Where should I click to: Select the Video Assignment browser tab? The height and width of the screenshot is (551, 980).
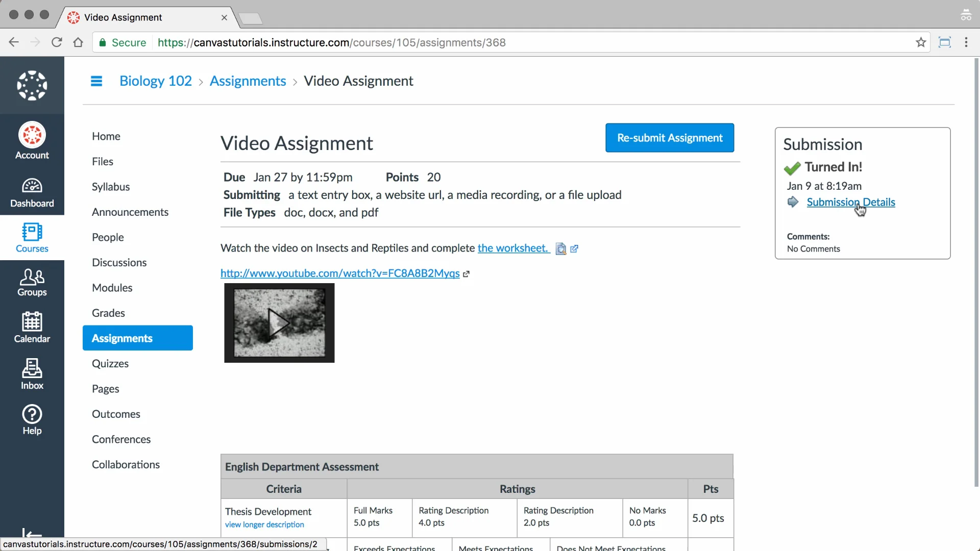[x=148, y=17]
